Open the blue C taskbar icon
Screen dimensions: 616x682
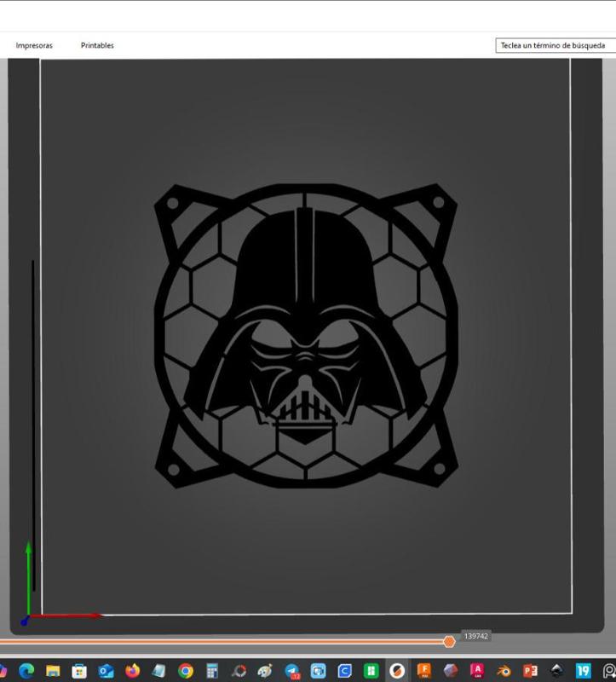click(x=345, y=671)
